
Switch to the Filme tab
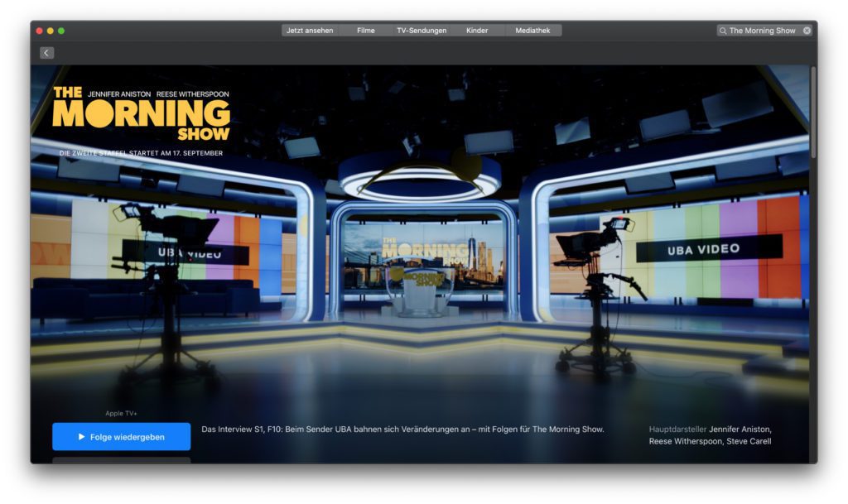364,30
